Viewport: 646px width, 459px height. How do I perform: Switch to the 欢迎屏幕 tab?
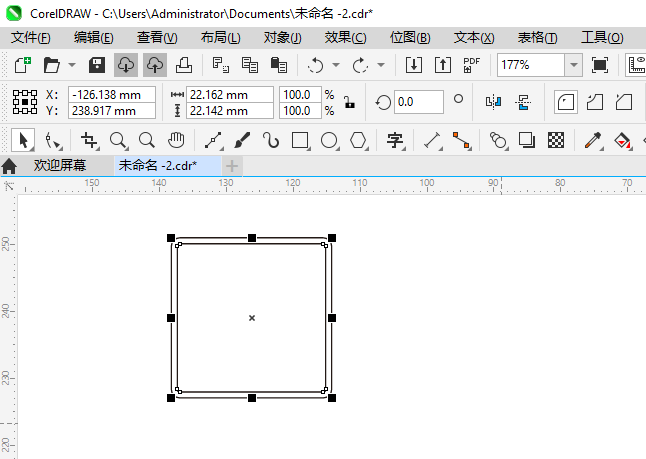click(x=60, y=166)
